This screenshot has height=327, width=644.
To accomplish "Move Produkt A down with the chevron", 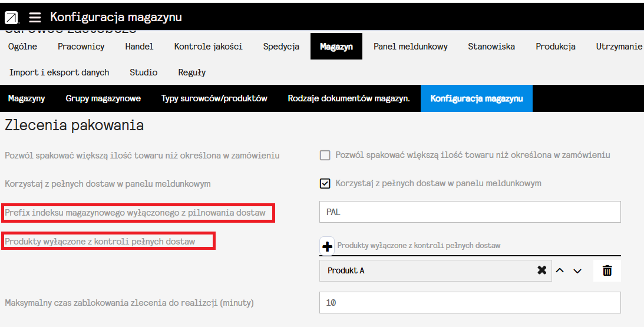I will 577,270.
